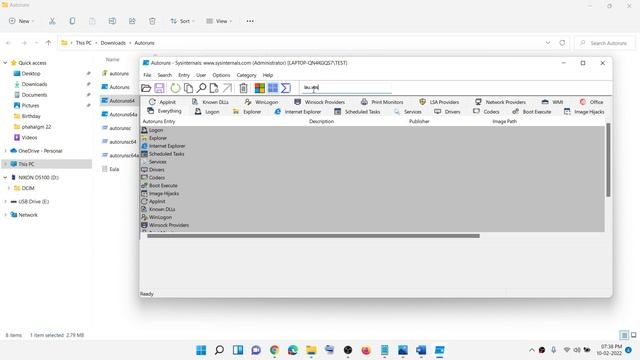The width and height of the screenshot is (640, 360).
Task: Click the Rename icon in Explorer toolbar
Action: click(112, 21)
